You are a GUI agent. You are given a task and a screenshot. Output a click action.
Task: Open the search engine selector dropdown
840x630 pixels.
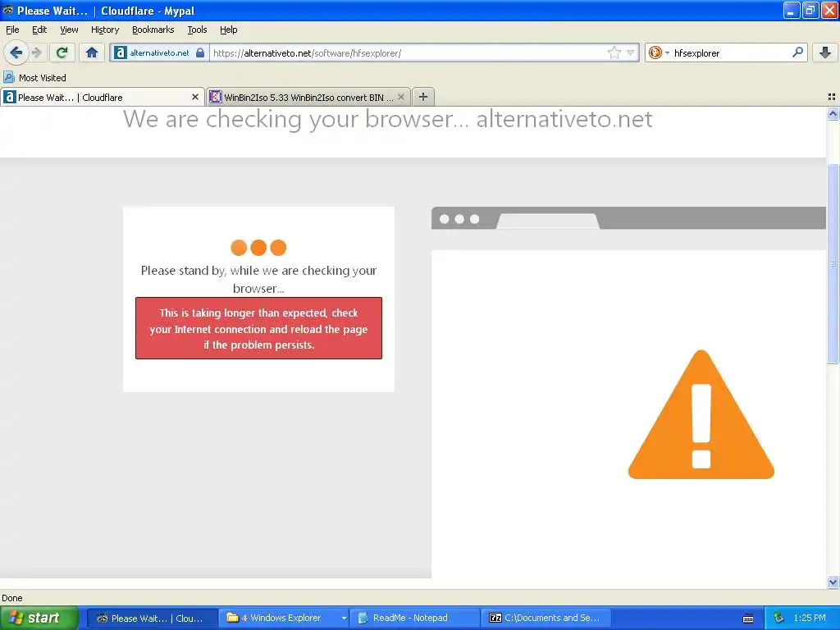tap(659, 52)
